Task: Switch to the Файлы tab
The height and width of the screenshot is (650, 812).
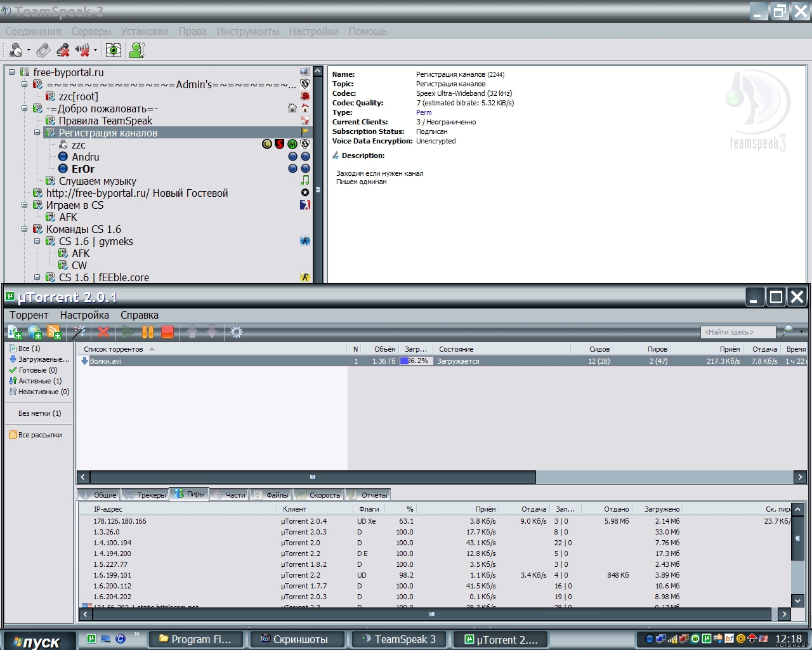Action: (270, 494)
